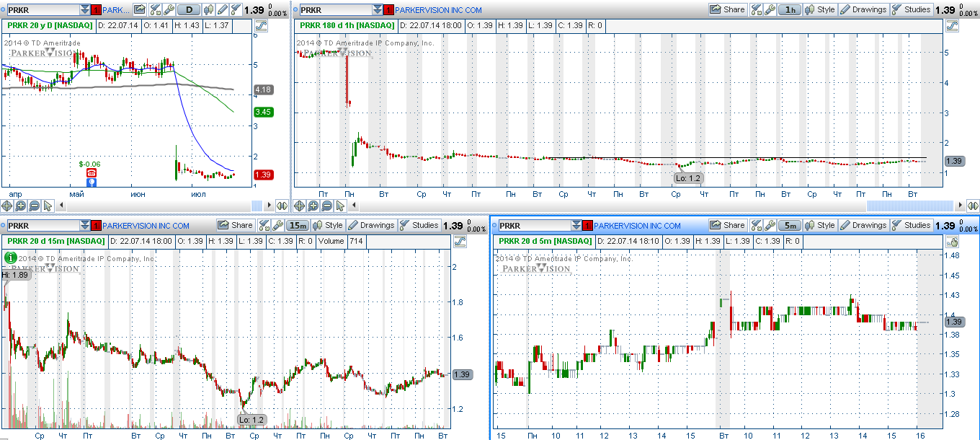Open 15m timeframe selector

coord(298,226)
